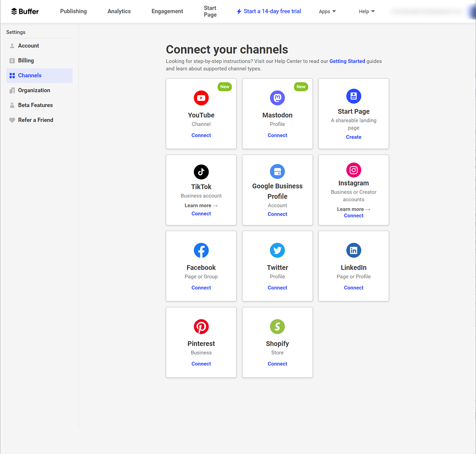476x454 pixels.
Task: Click the Beta Features flask icon
Action: pyautogui.click(x=12, y=105)
